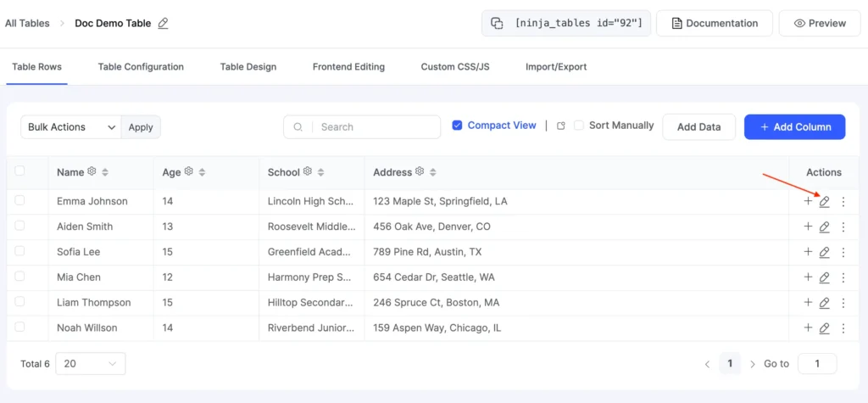
Task: Go back via All Tables breadcrumb link
Action: pos(27,23)
